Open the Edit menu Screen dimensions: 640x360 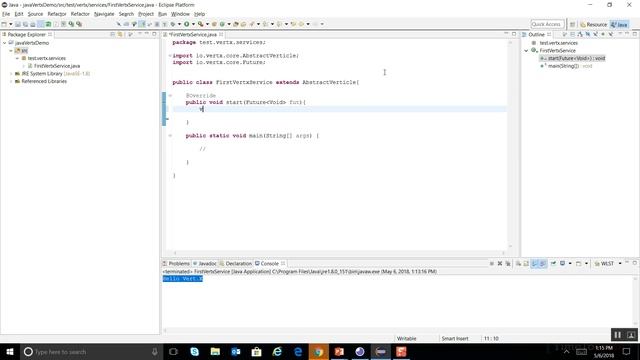(19, 14)
